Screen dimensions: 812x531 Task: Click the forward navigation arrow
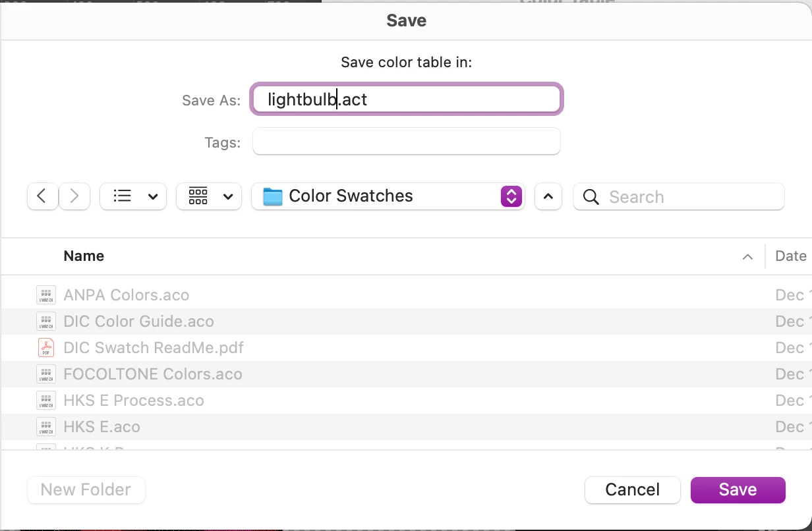coord(74,196)
